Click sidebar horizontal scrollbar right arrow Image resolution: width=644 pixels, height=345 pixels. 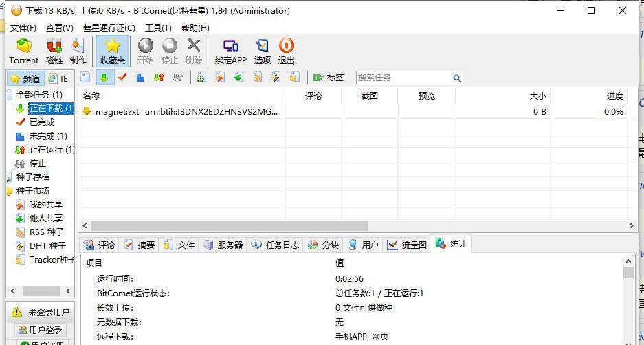pos(68,291)
